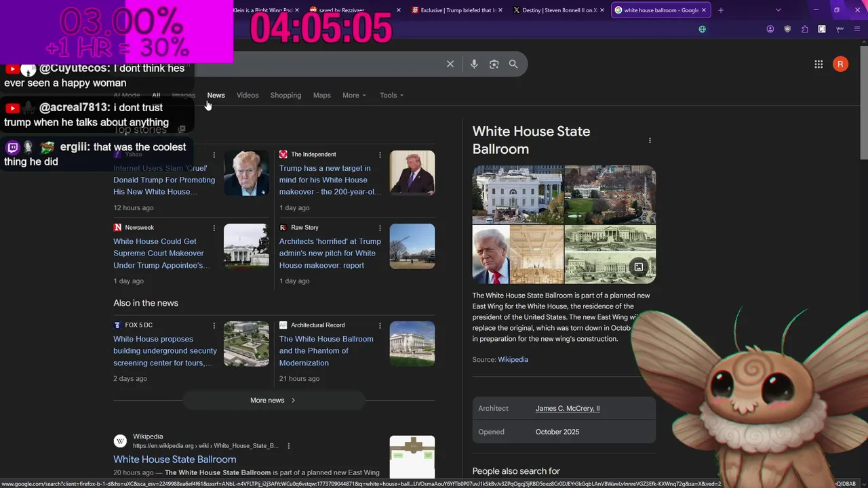Click the 'Also in the news' heading
Screen dimensions: 868x488
pos(146,303)
